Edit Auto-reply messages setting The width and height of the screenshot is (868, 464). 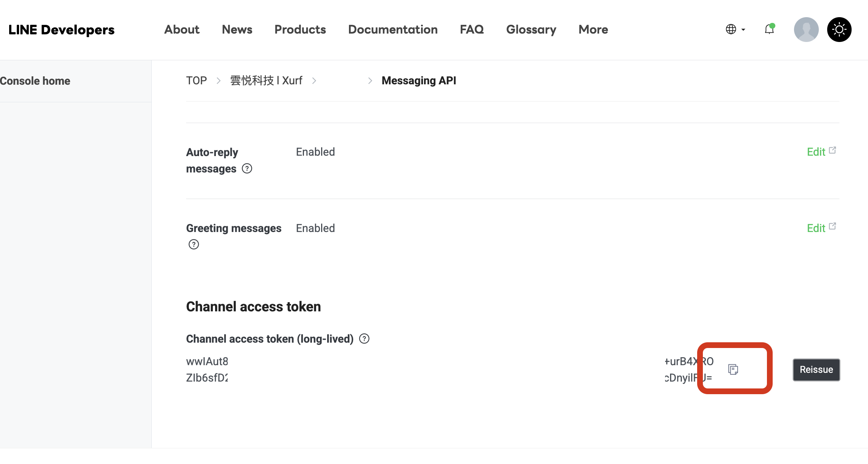[x=821, y=151]
